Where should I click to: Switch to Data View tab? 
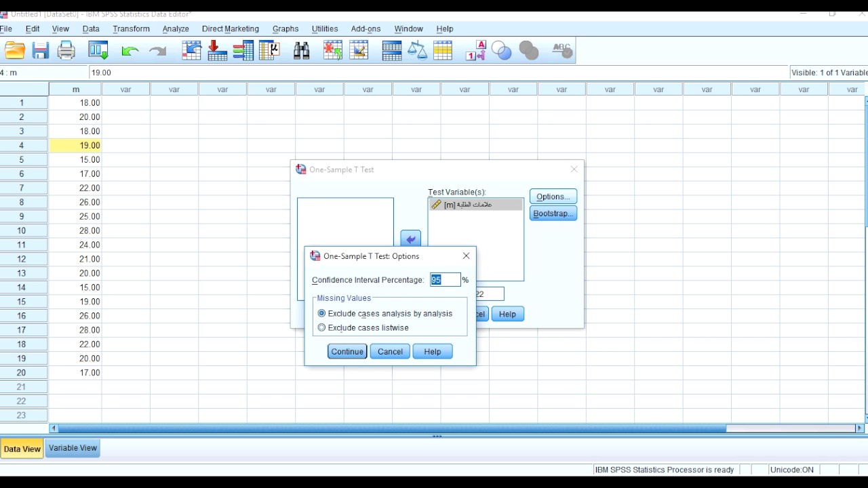pyautogui.click(x=22, y=449)
